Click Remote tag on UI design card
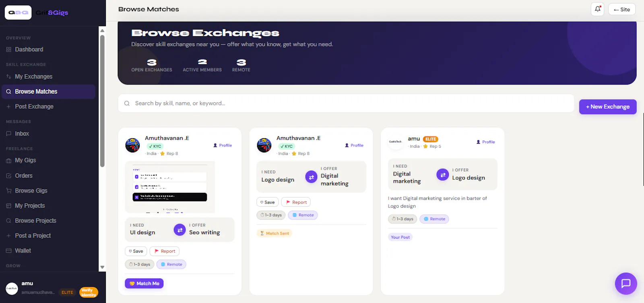 tap(171, 264)
